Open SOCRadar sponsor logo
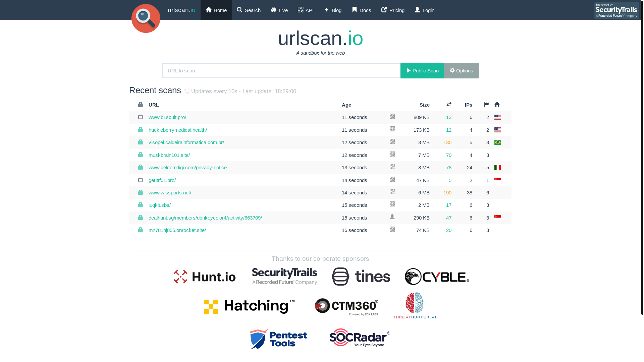The image size is (644, 362). coord(360,338)
